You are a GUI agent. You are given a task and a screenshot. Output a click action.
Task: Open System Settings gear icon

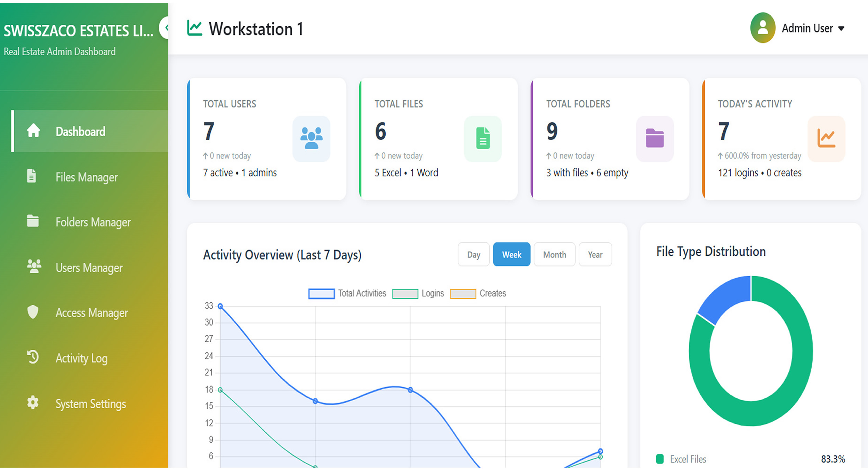32,403
